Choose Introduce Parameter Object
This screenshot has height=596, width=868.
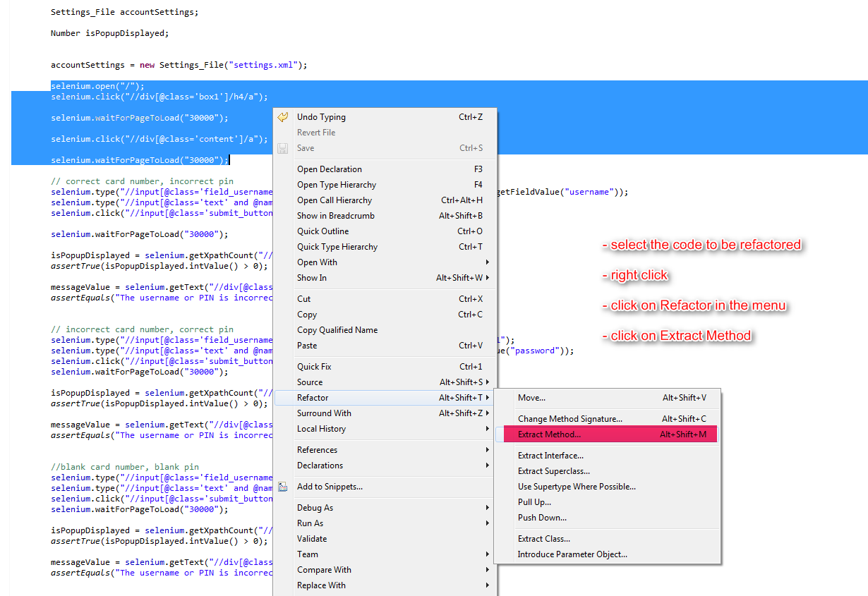[x=607, y=554]
